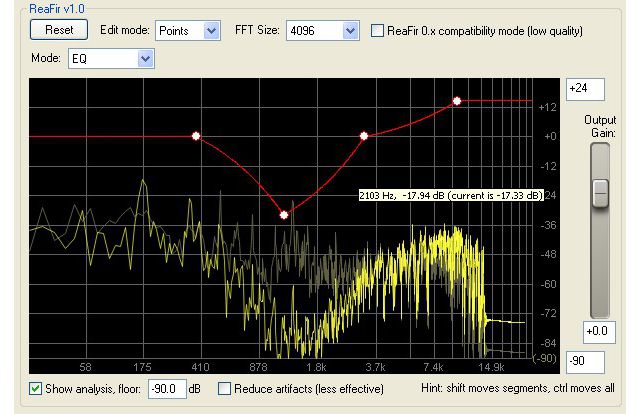Click the -90 graph minimum field
The height and width of the screenshot is (414, 640).
585,362
